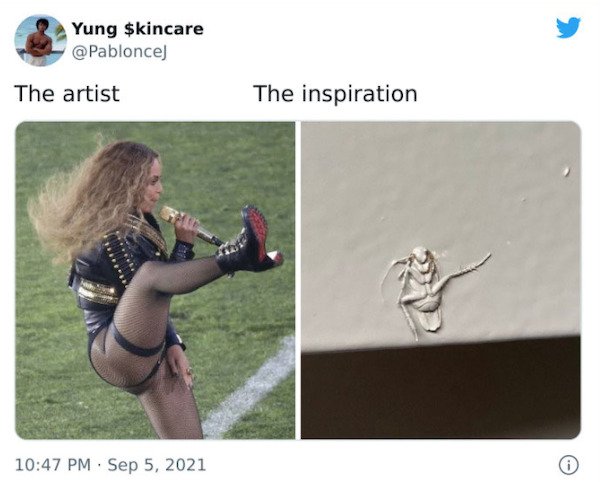This screenshot has height=482, width=600.
Task: Open the left photo of the performer
Action: click(155, 280)
